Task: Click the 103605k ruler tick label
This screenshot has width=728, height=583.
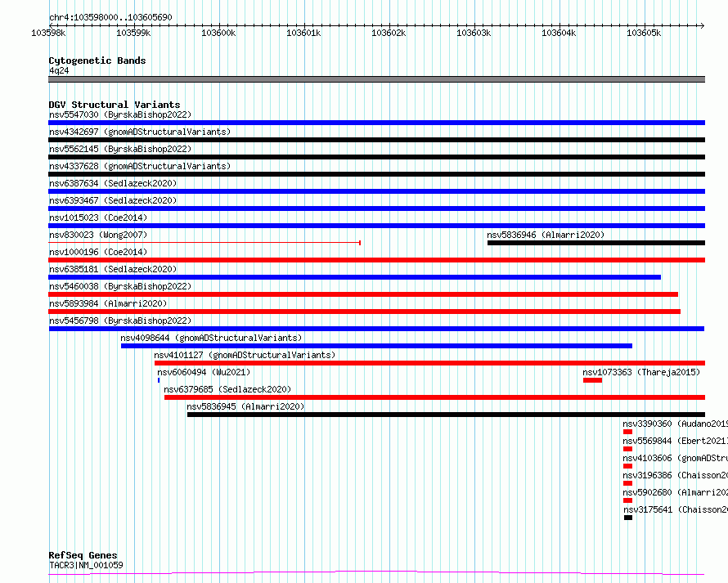Action: coord(644,33)
